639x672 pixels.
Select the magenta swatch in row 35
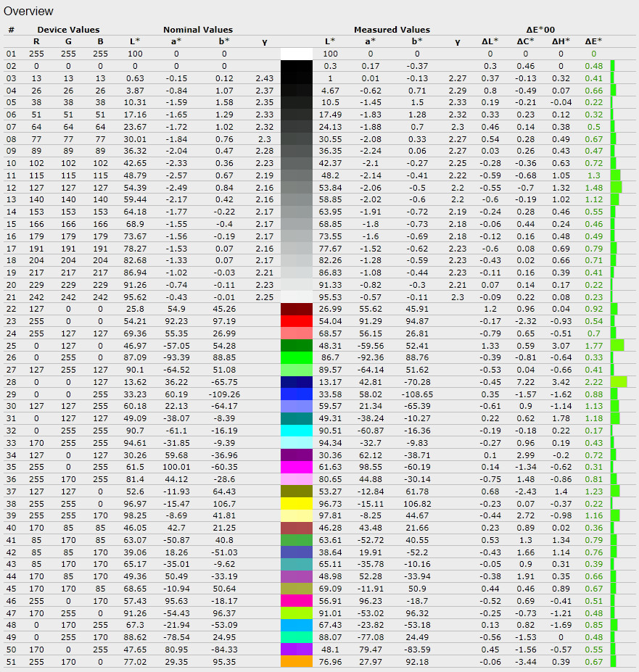click(x=297, y=468)
